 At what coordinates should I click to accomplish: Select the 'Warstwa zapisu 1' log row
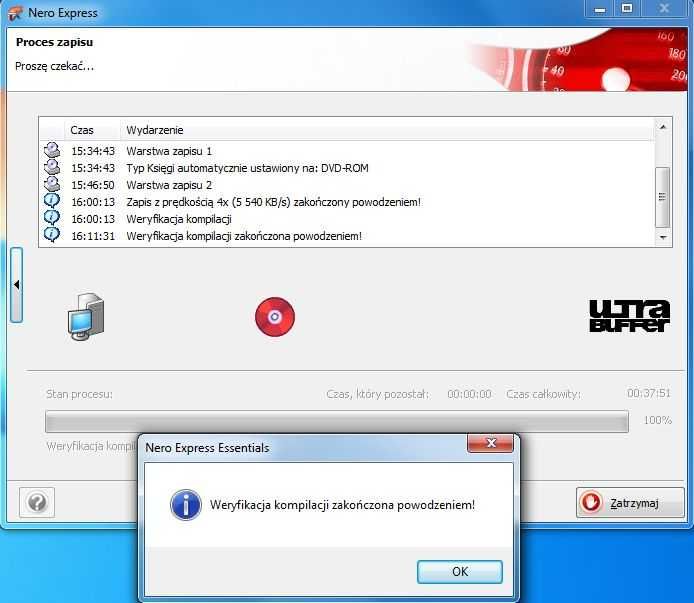coord(347,151)
